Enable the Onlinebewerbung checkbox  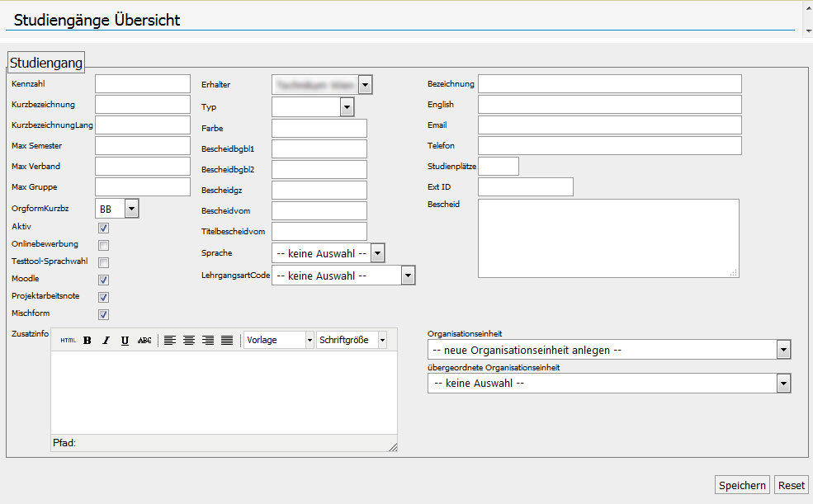(104, 245)
